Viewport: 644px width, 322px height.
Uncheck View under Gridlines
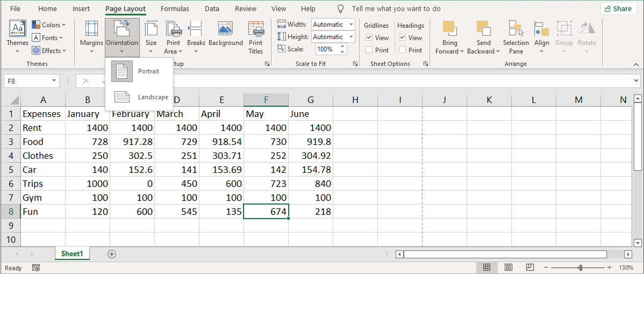(x=370, y=38)
